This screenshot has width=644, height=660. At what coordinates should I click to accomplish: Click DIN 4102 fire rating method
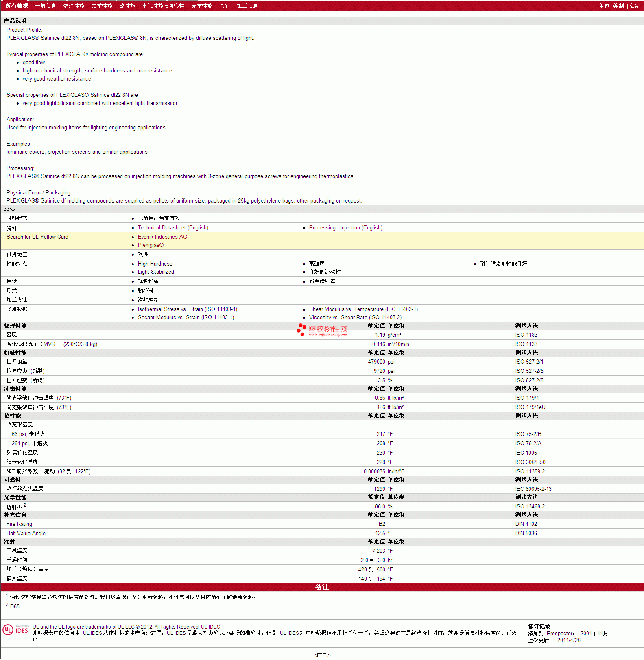pos(526,524)
